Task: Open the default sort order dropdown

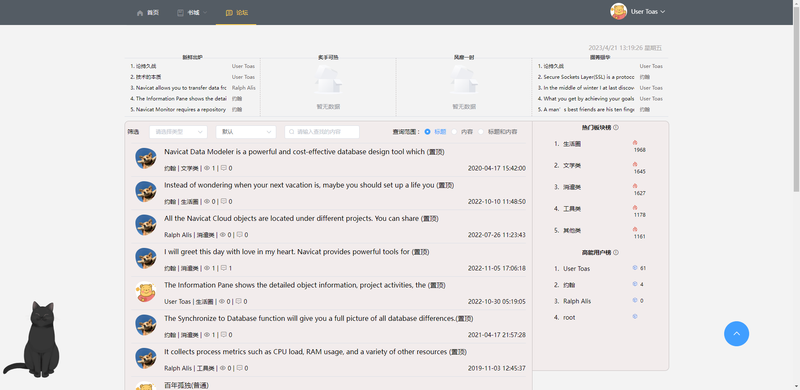Action: coord(246,132)
